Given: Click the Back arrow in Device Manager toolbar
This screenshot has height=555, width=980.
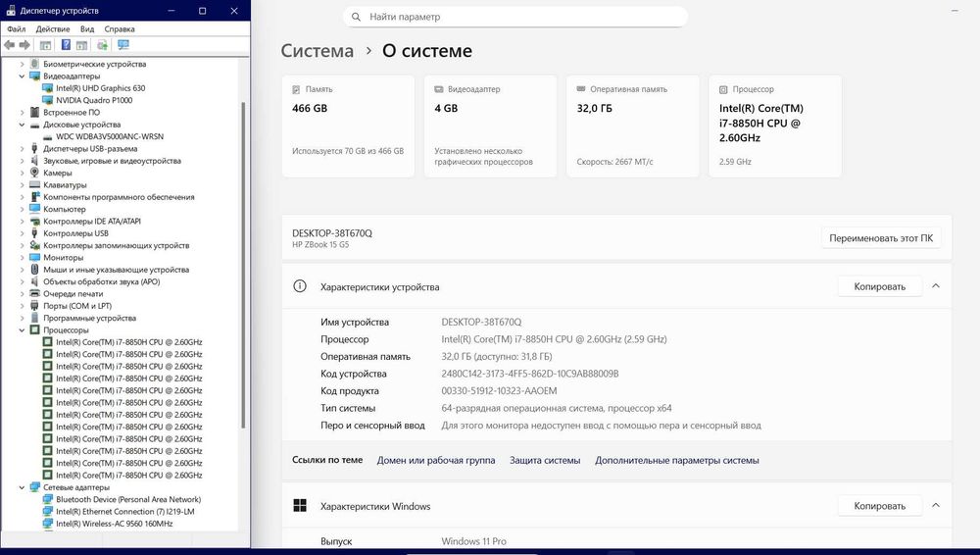Looking at the screenshot, I should click(9, 45).
